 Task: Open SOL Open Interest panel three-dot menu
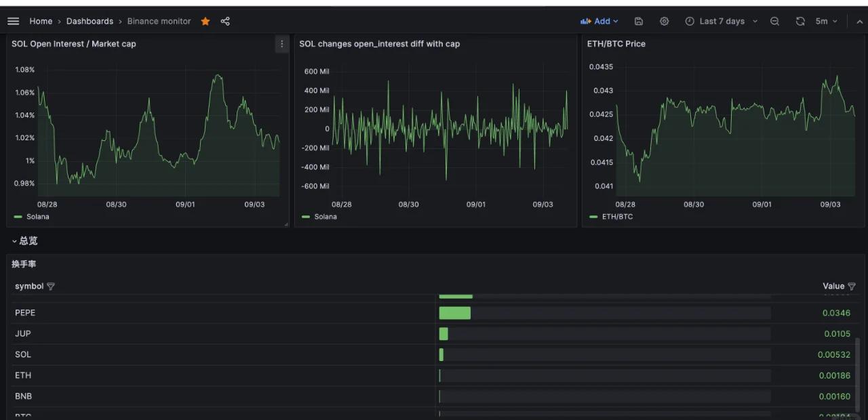pos(281,44)
